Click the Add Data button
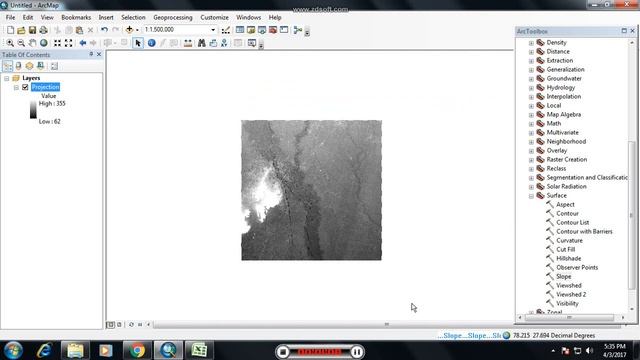640x360 pixels. click(129, 30)
